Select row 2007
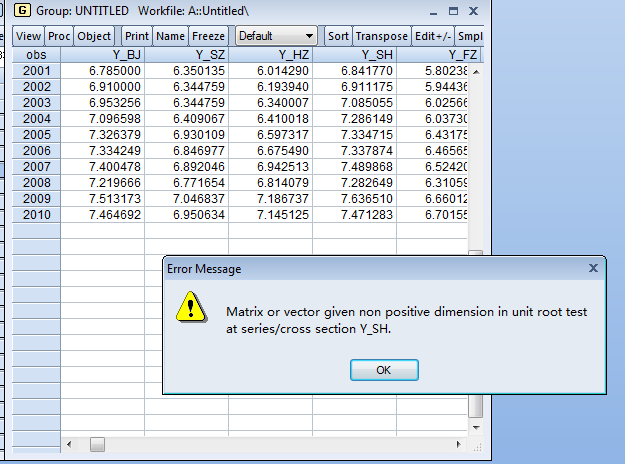 [36, 167]
